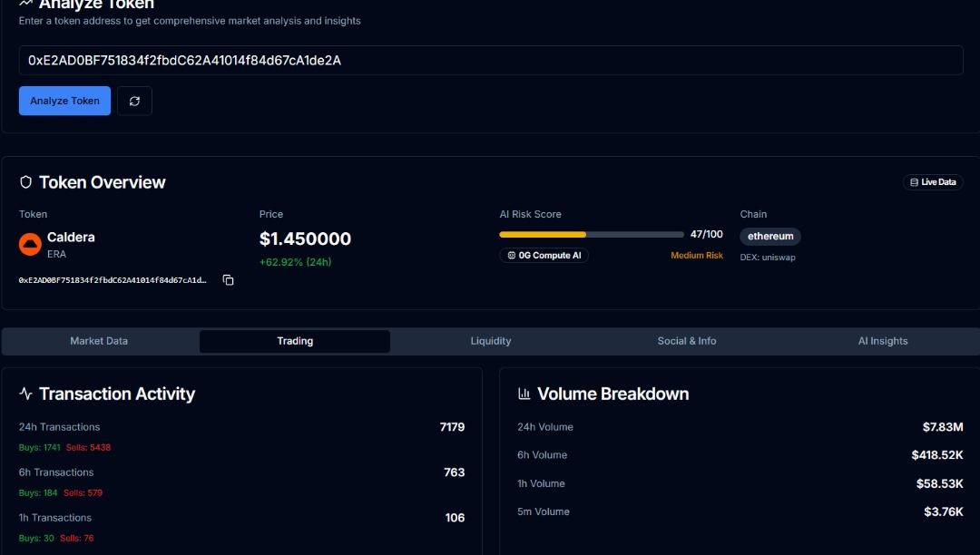Click the $58.53K 1h volume value

click(x=939, y=484)
